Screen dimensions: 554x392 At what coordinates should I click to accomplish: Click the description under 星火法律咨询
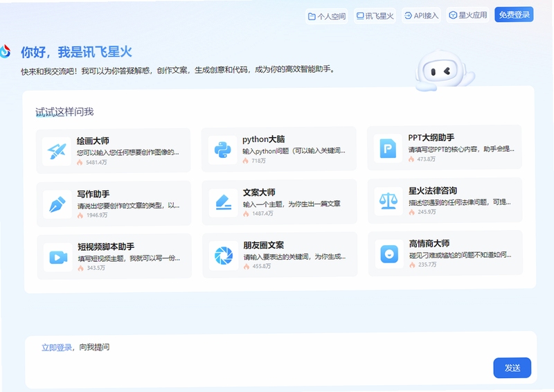coord(460,202)
